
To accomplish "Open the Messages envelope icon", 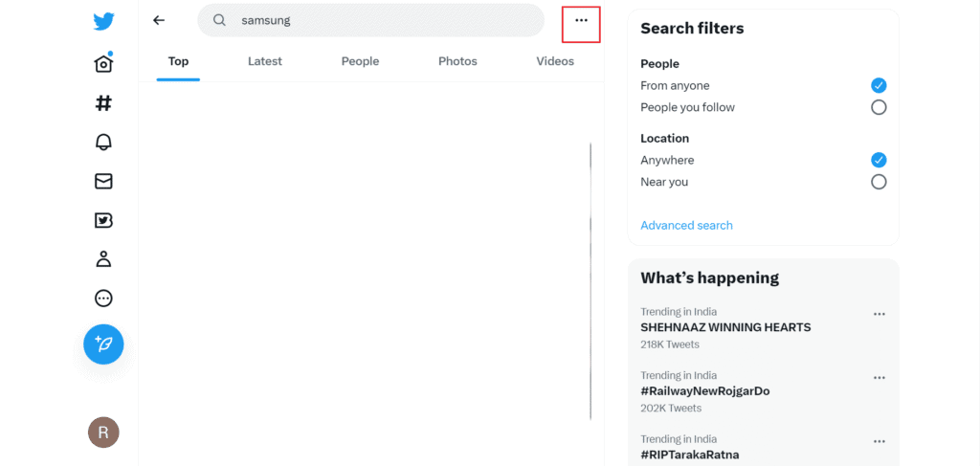I will [103, 181].
